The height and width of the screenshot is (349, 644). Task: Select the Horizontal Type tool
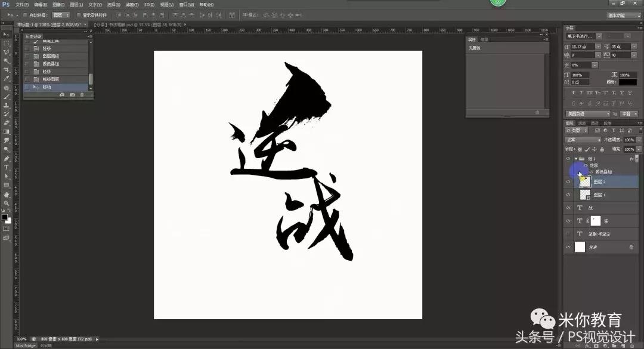pos(6,166)
